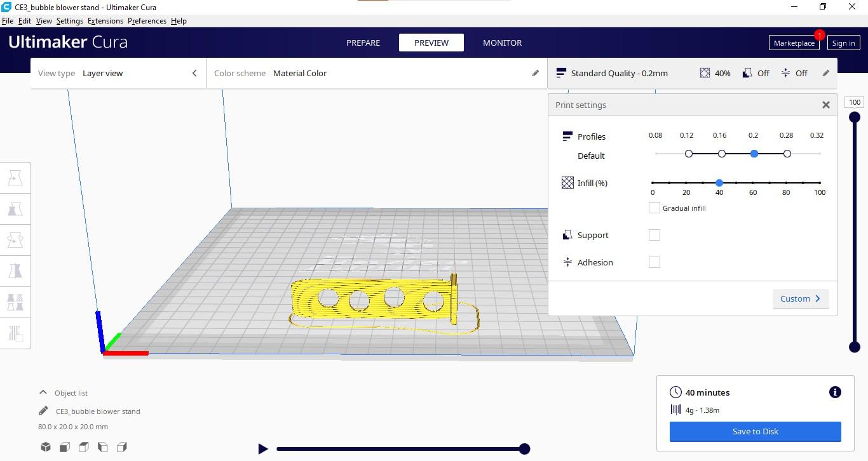
Task: Click the print info icon next to 40 minutes
Action: click(x=835, y=392)
